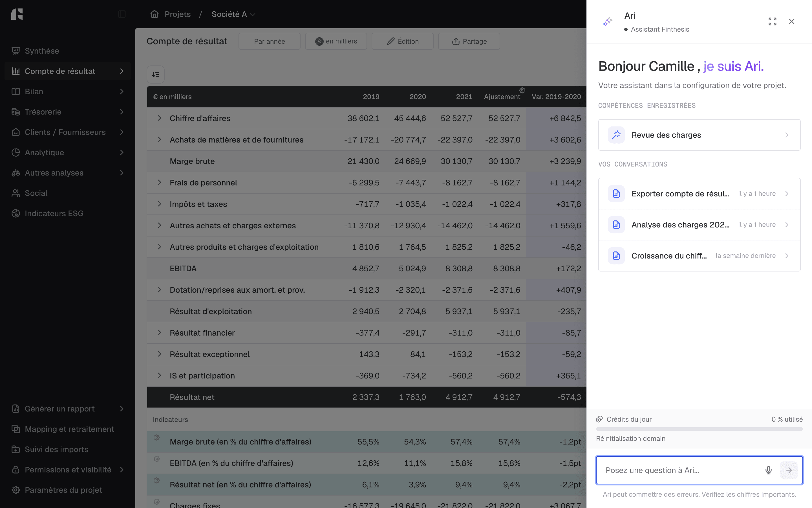This screenshot has height=508, width=812.
Task: Open Synthèse from sidebar
Action: 67,51
